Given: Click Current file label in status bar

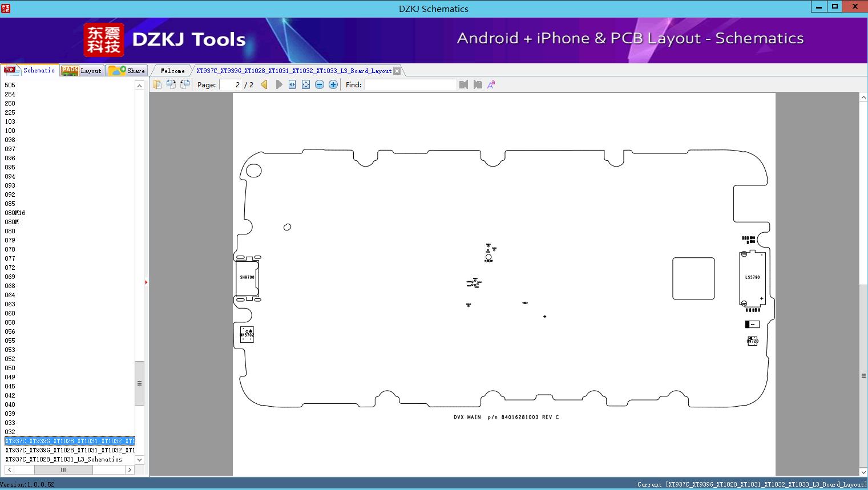Looking at the screenshot, I should [x=752, y=484].
